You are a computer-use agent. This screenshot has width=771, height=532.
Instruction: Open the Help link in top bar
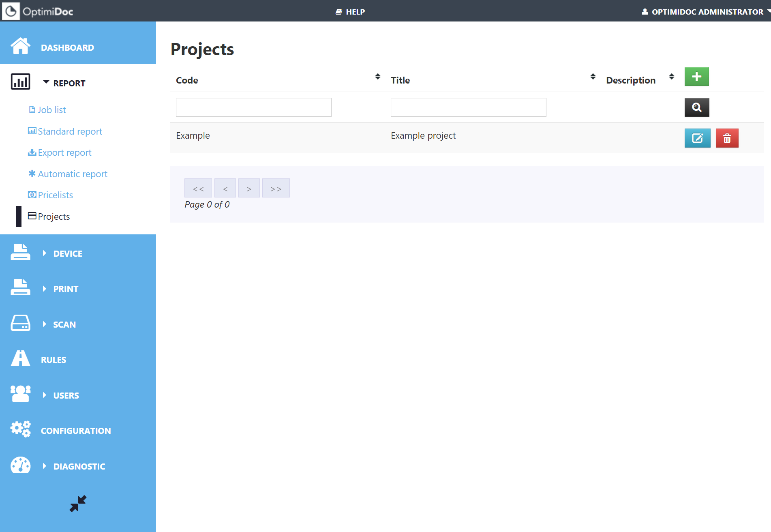point(350,12)
